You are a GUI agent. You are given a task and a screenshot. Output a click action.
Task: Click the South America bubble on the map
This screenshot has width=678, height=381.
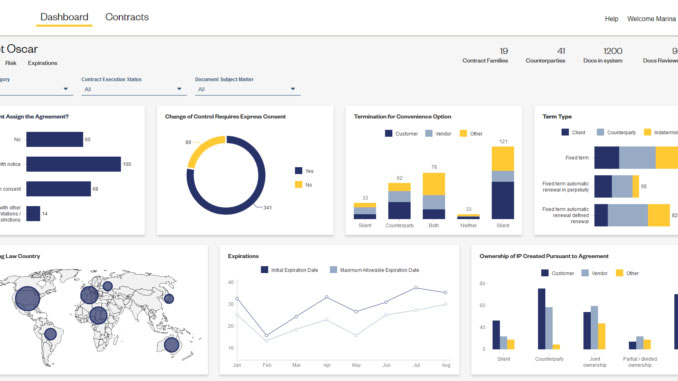[x=51, y=334]
